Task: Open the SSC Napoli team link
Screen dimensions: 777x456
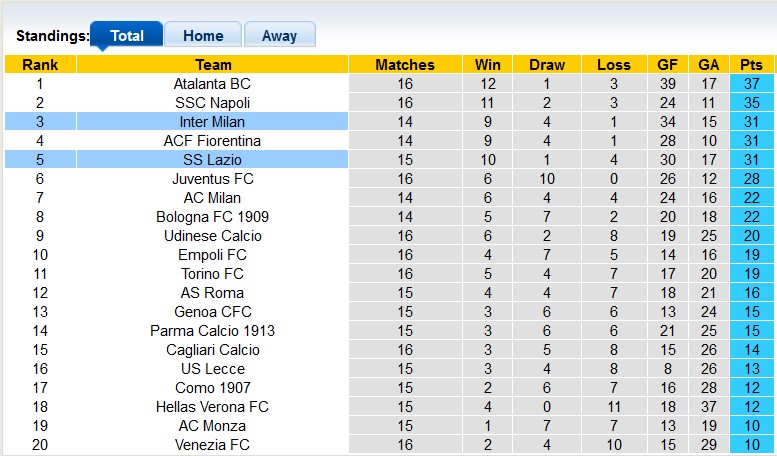Action: tap(212, 102)
